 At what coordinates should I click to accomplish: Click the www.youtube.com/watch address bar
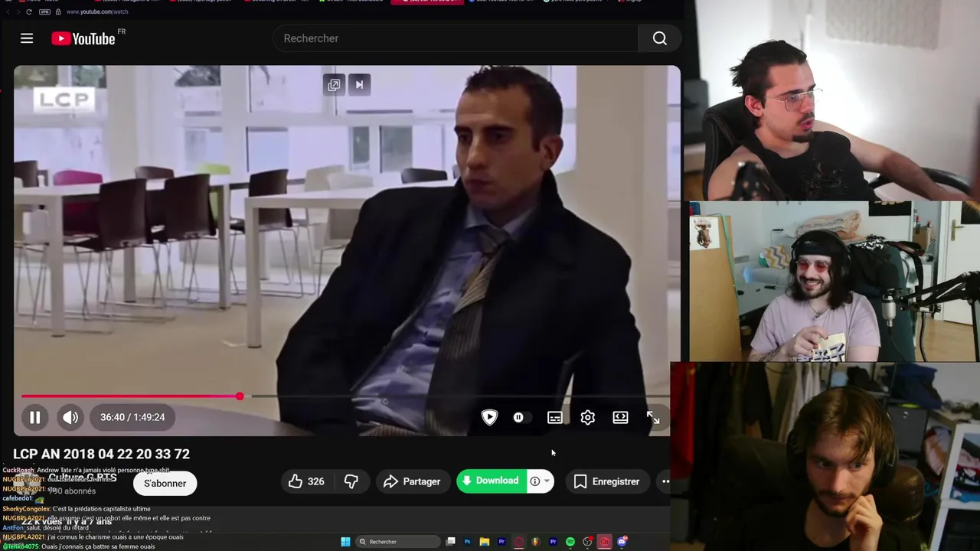pos(97,11)
